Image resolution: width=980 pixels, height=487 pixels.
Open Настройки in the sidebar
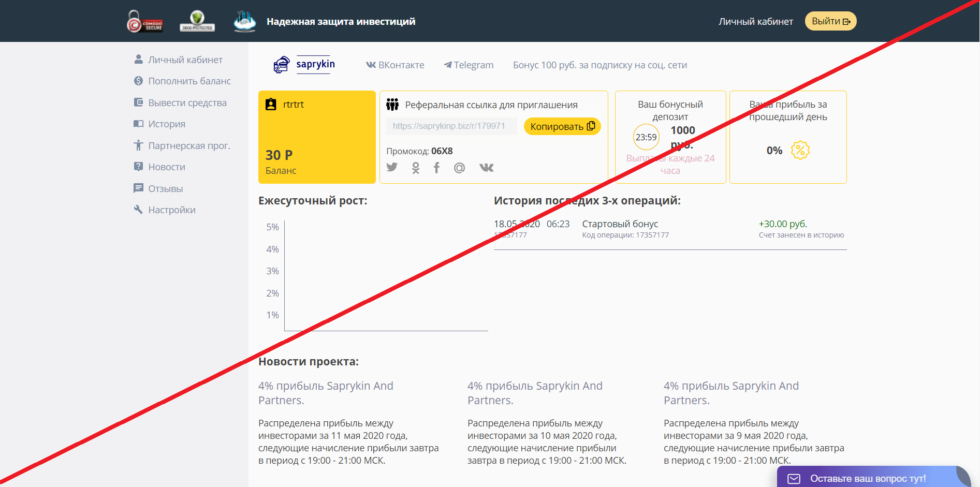165,210
